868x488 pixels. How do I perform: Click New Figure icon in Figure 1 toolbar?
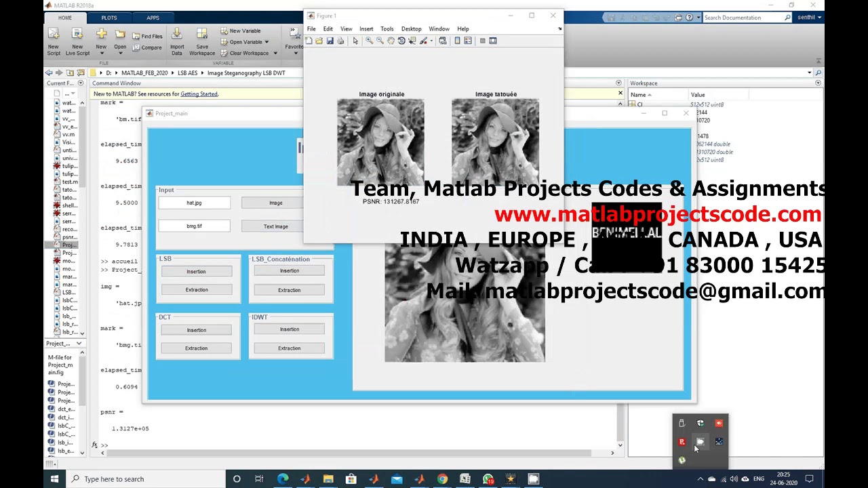tap(309, 41)
